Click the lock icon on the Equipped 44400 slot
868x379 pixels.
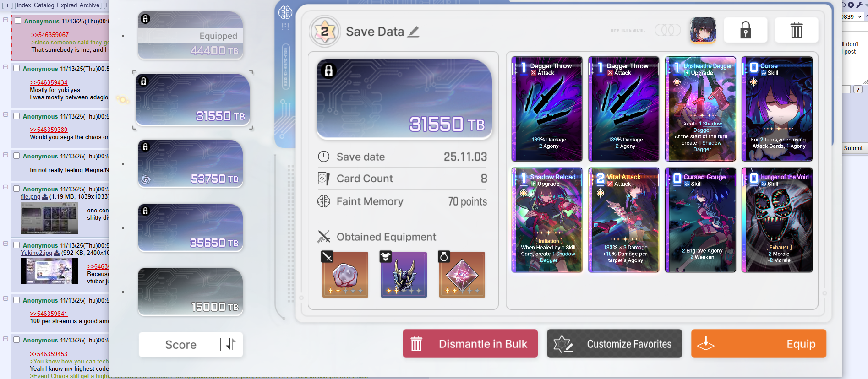point(145,19)
